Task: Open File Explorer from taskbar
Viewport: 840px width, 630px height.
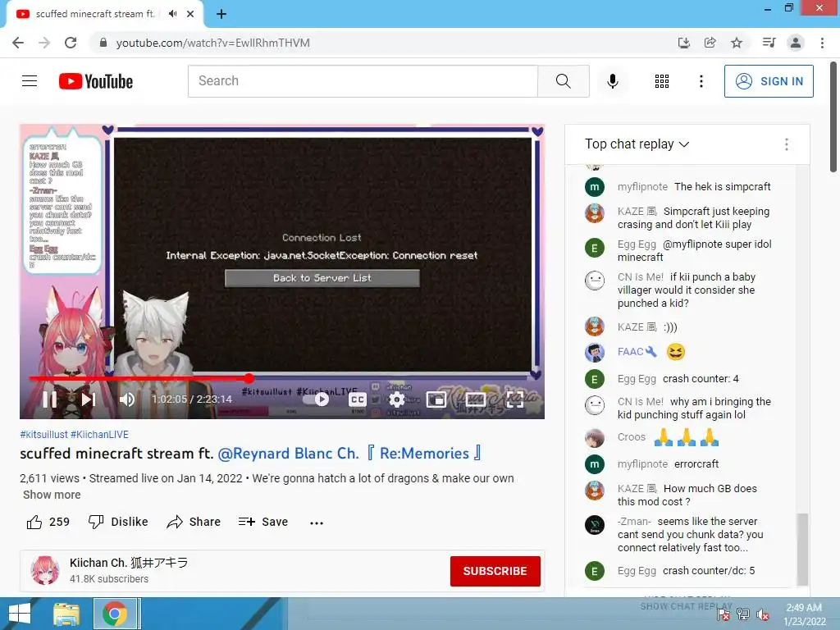Action: pyautogui.click(x=66, y=614)
